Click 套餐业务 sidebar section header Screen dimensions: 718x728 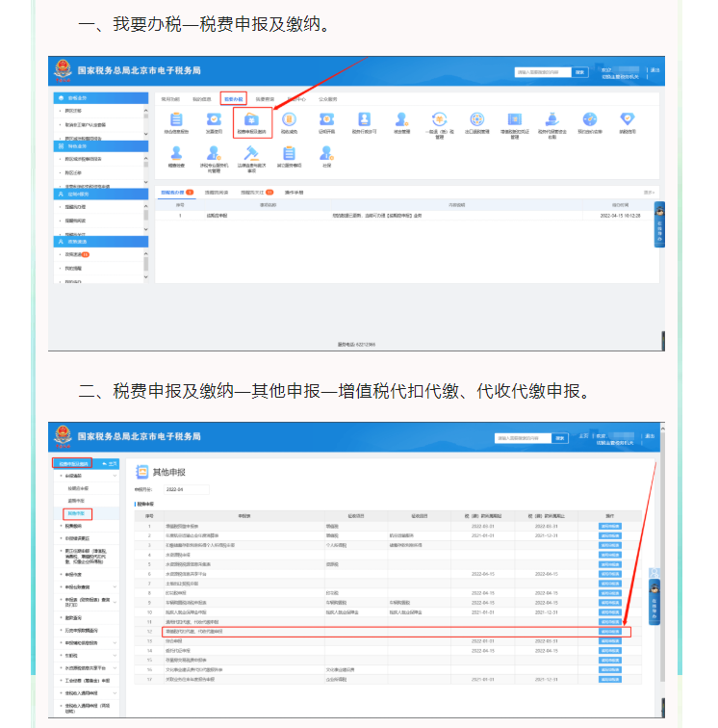101,98
